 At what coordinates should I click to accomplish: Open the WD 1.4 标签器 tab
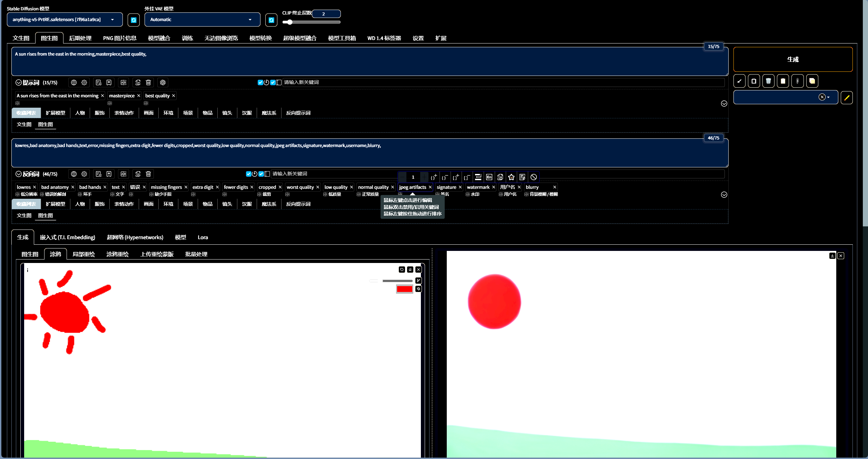click(384, 38)
